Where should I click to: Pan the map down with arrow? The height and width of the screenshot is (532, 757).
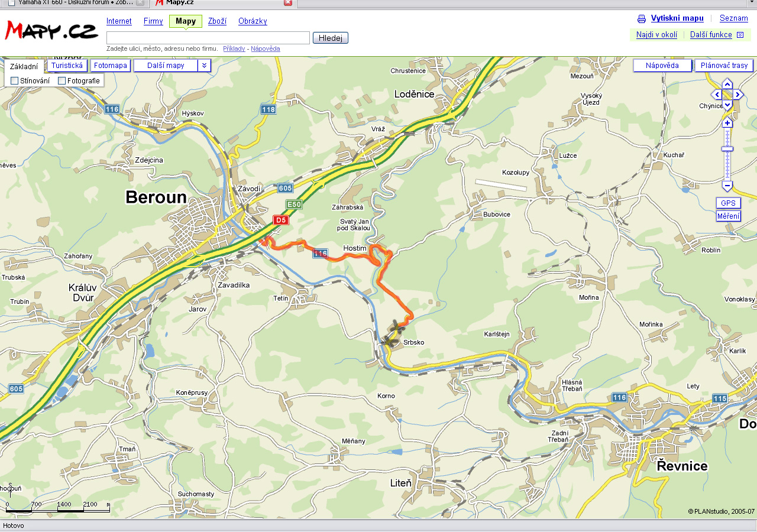click(x=727, y=105)
